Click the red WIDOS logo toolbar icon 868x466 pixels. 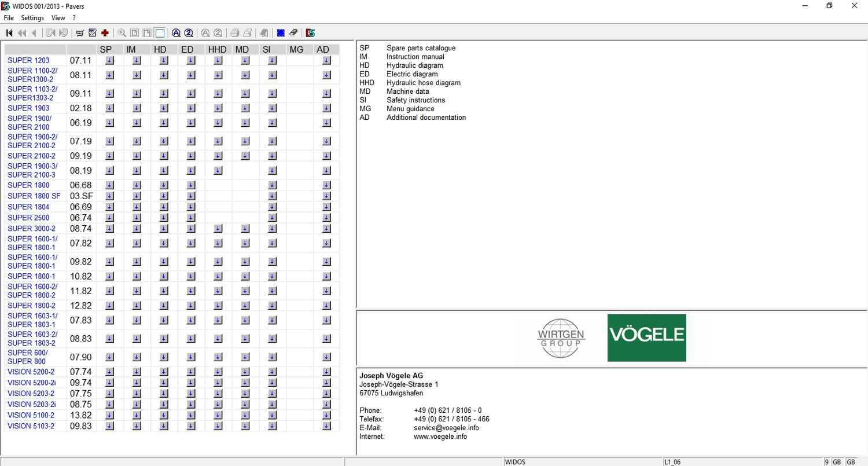coord(311,33)
